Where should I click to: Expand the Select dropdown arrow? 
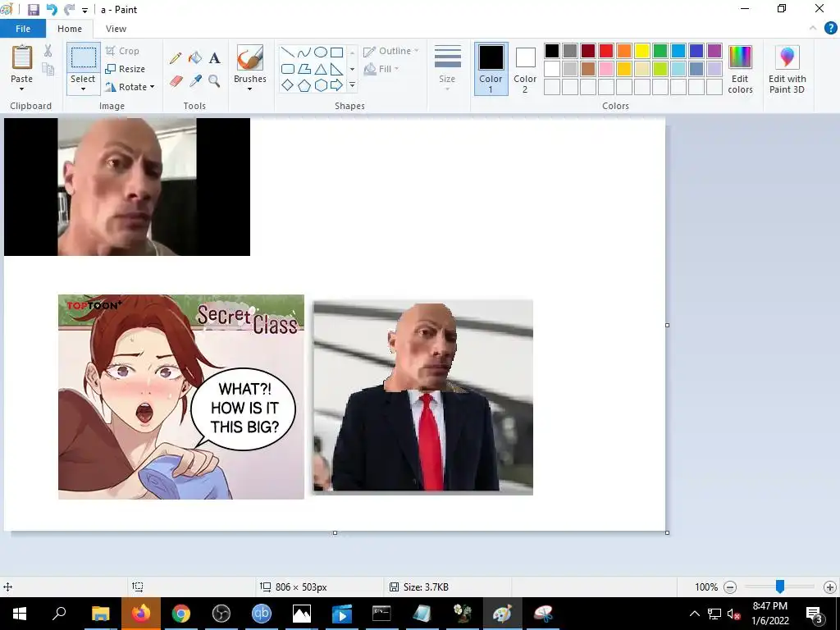click(84, 89)
